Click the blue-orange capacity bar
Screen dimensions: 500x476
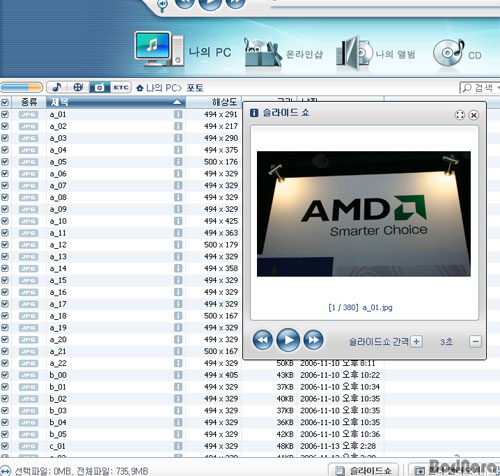pos(22,88)
